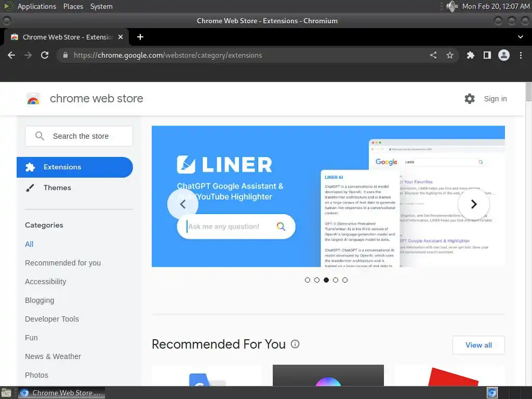Screen dimensions: 532x399
Task: Click the address bar URL
Action: point(168,55)
